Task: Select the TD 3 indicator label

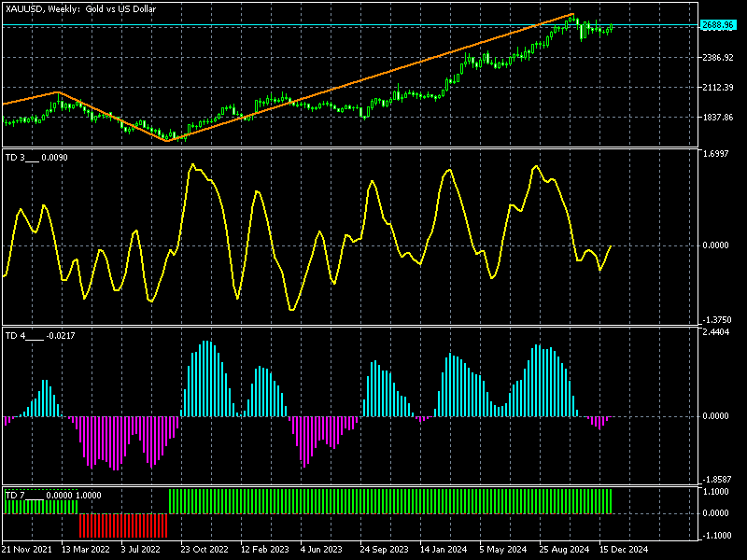Action: [36, 158]
